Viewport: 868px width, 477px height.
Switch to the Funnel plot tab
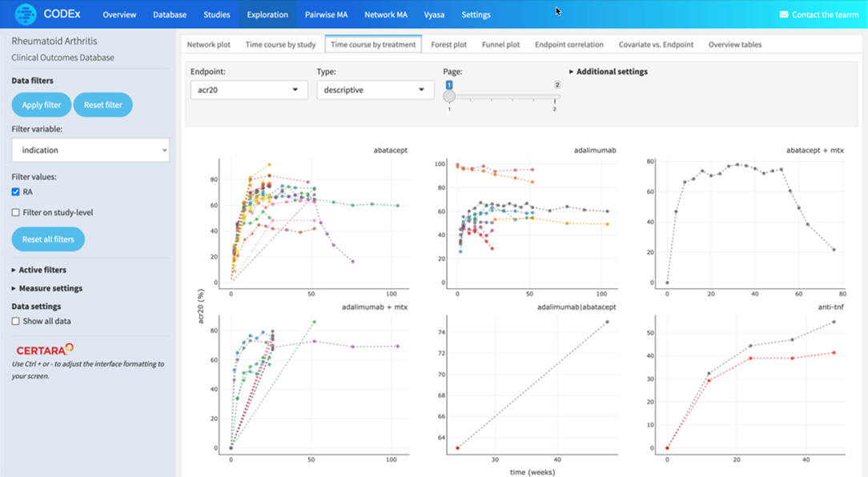500,44
